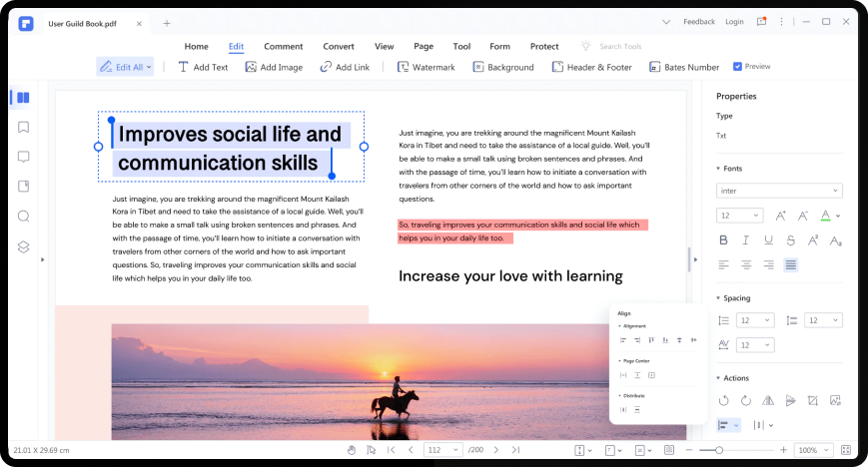Image resolution: width=868 pixels, height=467 pixels.
Task: Rotate selection clockwise in Actions
Action: [746, 400]
